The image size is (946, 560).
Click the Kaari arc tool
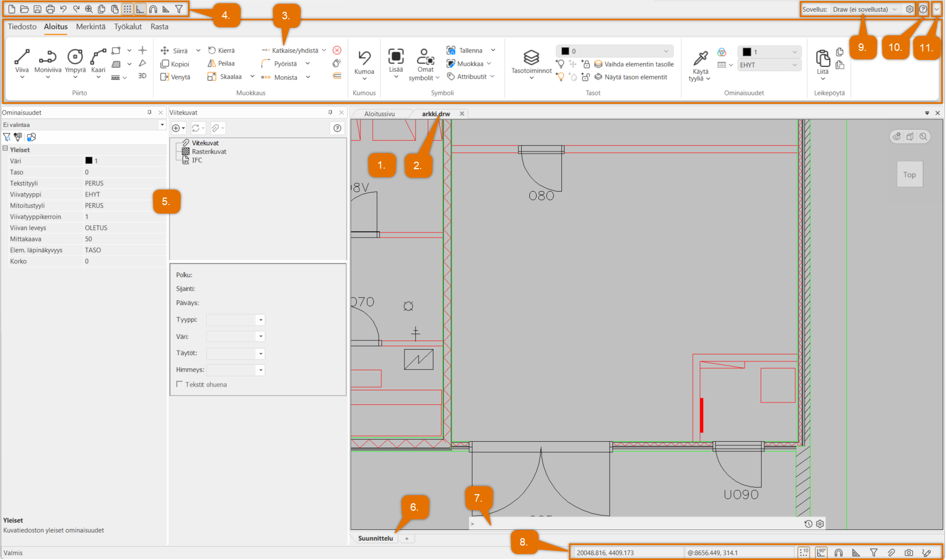(98, 58)
